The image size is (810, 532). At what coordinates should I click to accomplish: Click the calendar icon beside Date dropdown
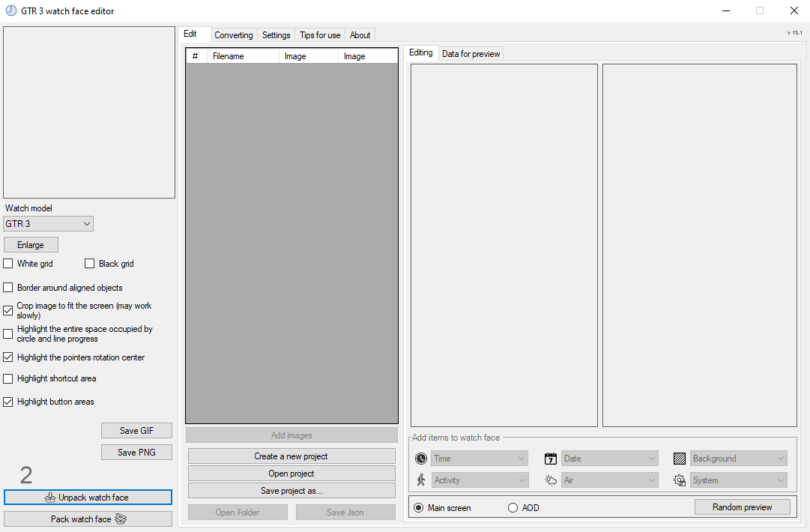pyautogui.click(x=551, y=458)
